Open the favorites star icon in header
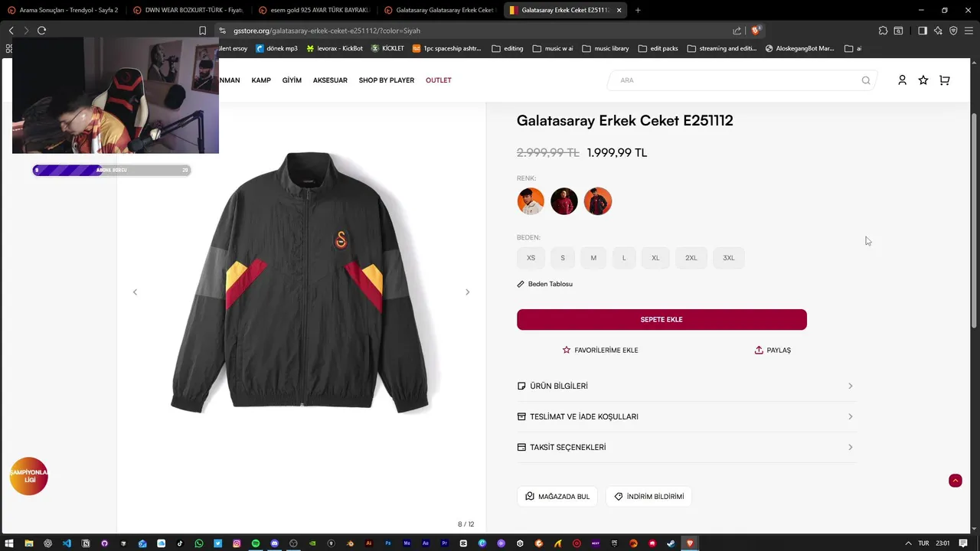 [923, 80]
